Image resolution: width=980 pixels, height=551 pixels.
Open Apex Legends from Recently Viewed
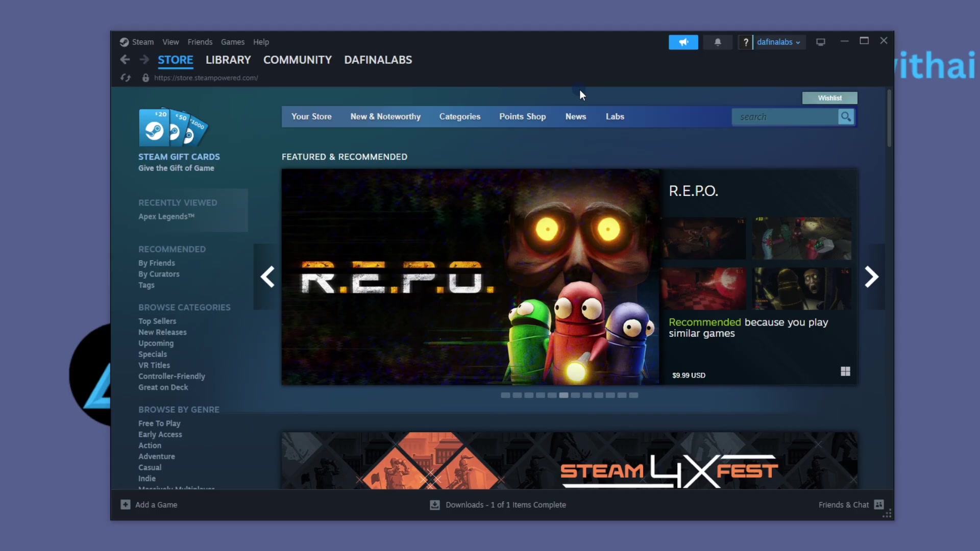click(x=166, y=216)
